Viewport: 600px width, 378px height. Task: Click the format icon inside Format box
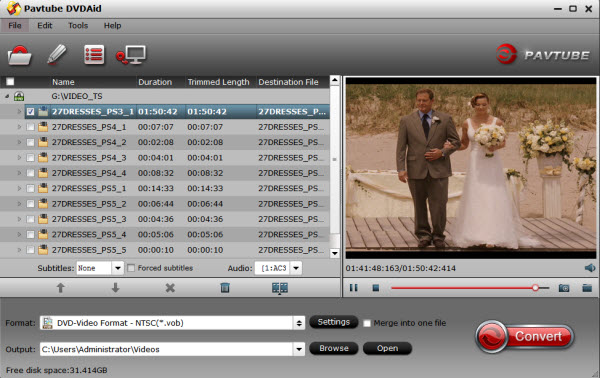point(47,323)
